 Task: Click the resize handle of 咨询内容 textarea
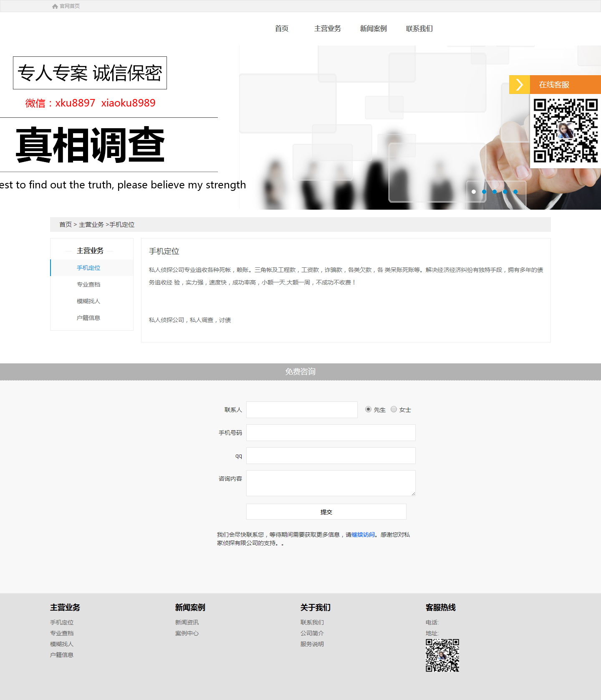coord(413,494)
